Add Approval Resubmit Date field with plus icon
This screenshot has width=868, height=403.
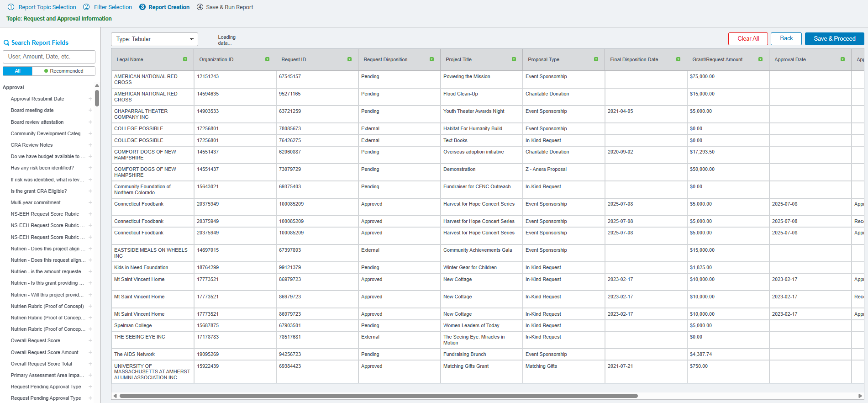click(x=90, y=99)
